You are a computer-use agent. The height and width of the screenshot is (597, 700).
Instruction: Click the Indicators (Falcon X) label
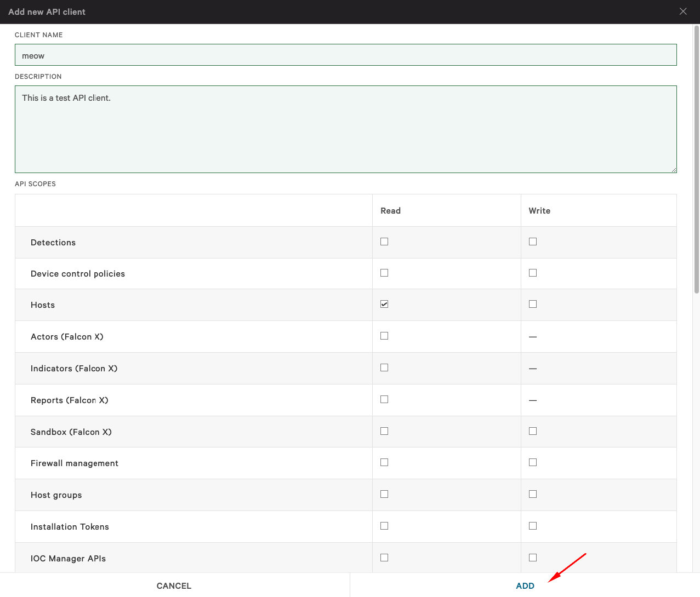point(74,369)
